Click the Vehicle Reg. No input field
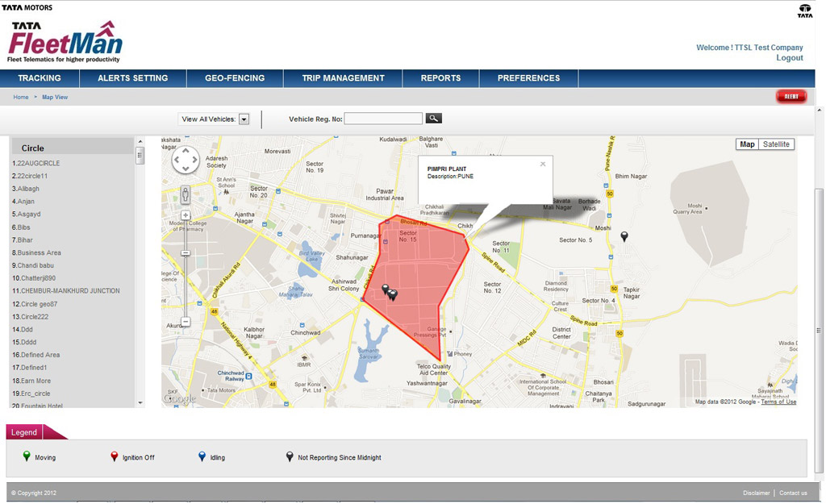Image resolution: width=826 pixels, height=504 pixels. coord(383,119)
